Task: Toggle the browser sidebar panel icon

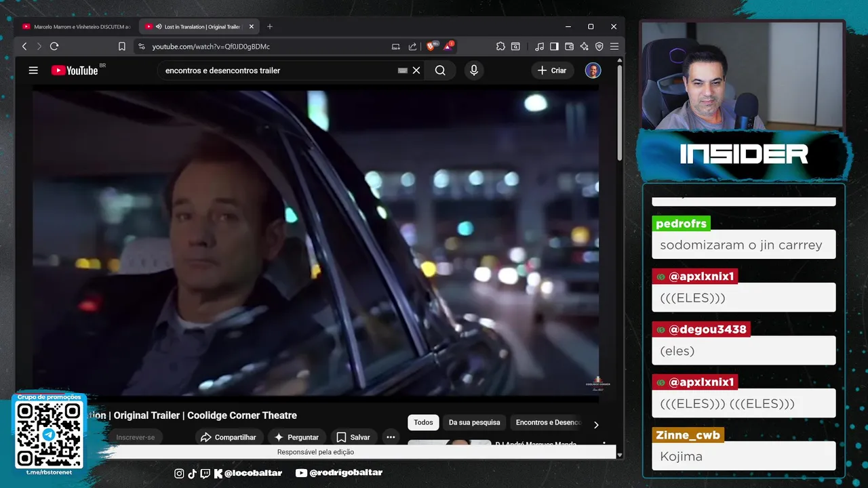Action: point(554,46)
